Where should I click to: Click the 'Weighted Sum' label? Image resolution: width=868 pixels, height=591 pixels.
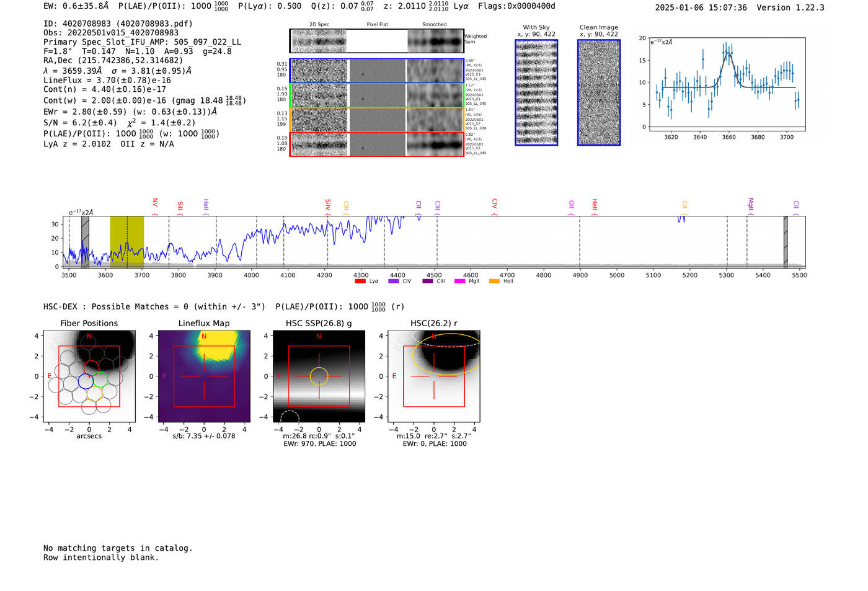[476, 39]
